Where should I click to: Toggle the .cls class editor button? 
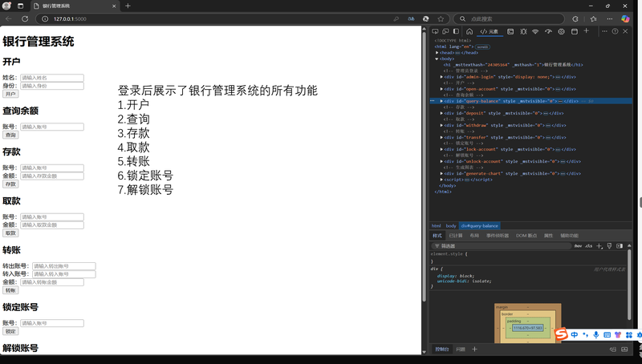coord(589,246)
